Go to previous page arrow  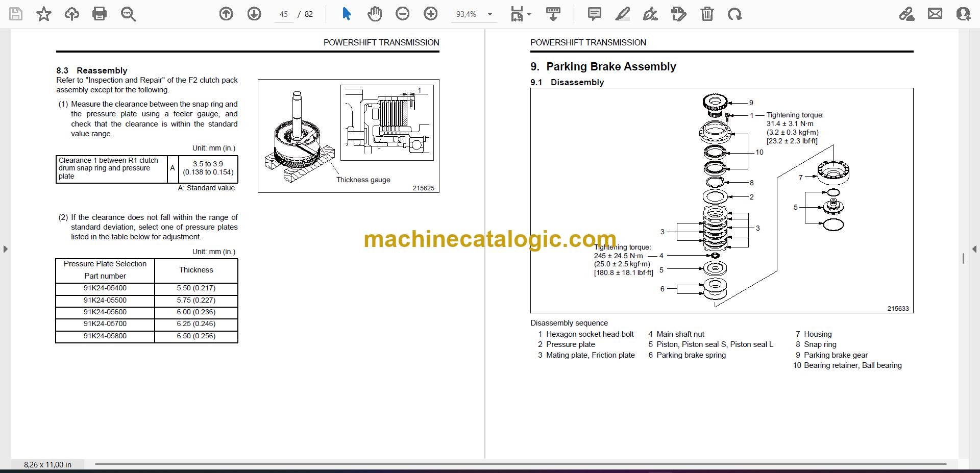click(x=226, y=14)
